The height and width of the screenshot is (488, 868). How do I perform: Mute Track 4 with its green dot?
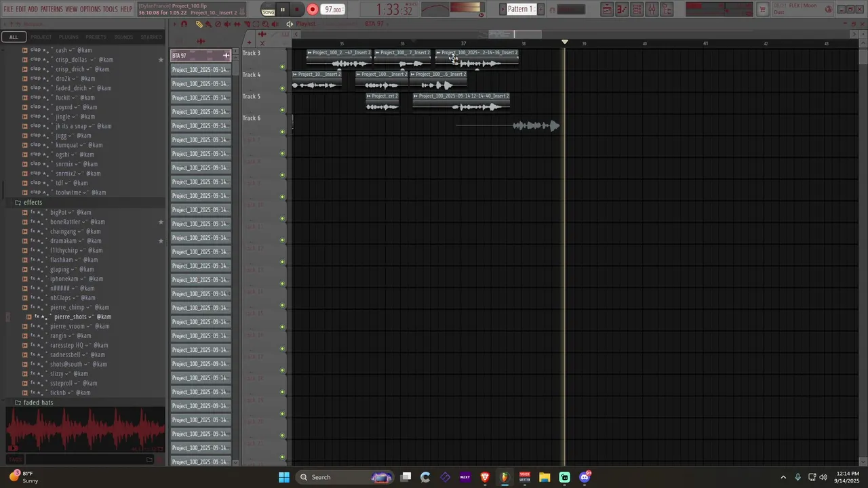pos(283,88)
